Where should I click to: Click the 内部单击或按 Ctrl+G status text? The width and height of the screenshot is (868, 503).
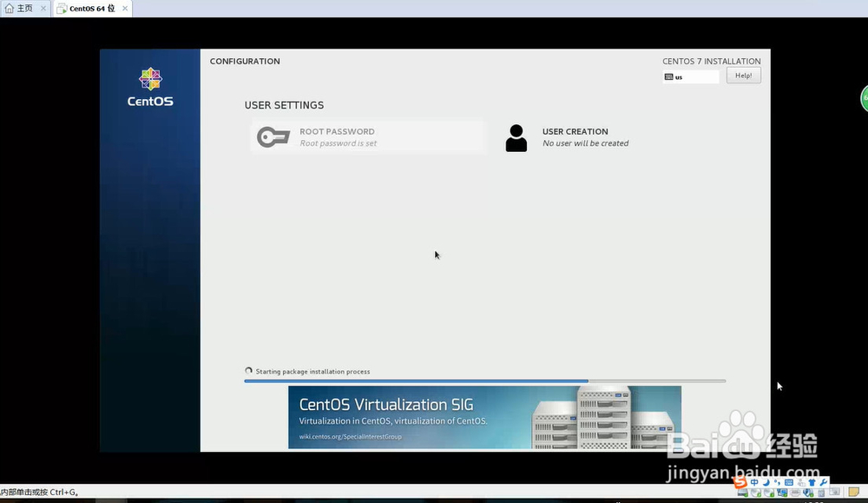39,492
